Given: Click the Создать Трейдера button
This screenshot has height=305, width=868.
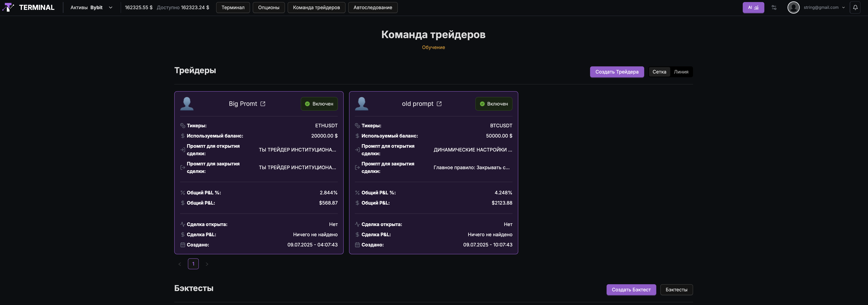Looking at the screenshot, I should (x=617, y=72).
